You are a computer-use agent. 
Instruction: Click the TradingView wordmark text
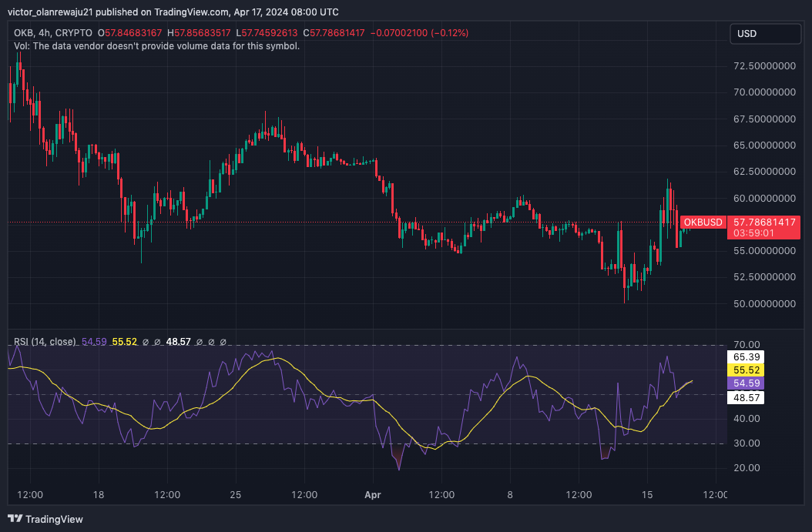coord(55,519)
